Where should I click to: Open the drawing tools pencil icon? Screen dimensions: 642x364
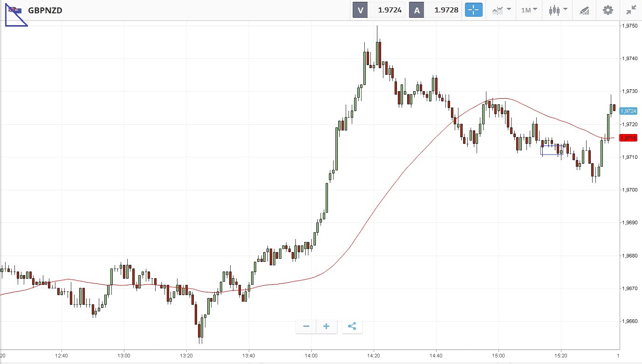584,10
